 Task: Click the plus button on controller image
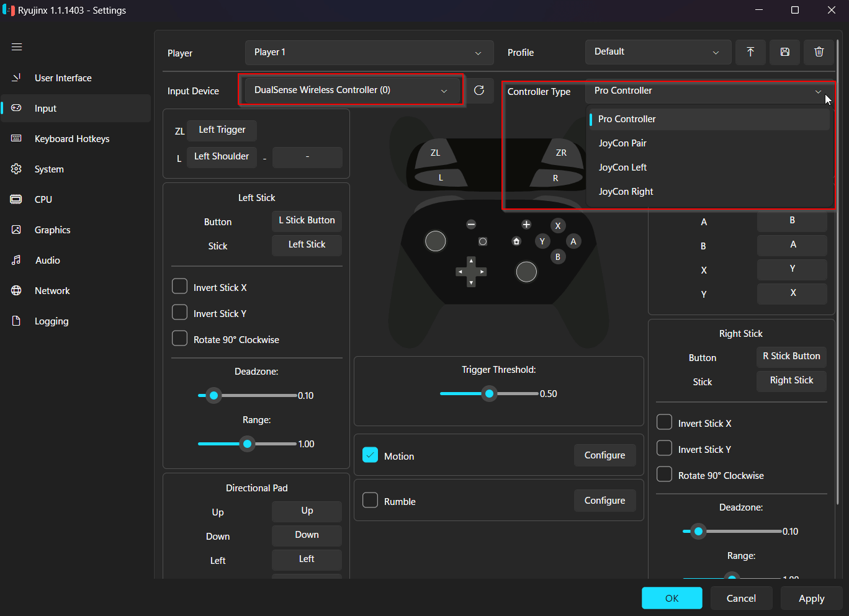(526, 224)
